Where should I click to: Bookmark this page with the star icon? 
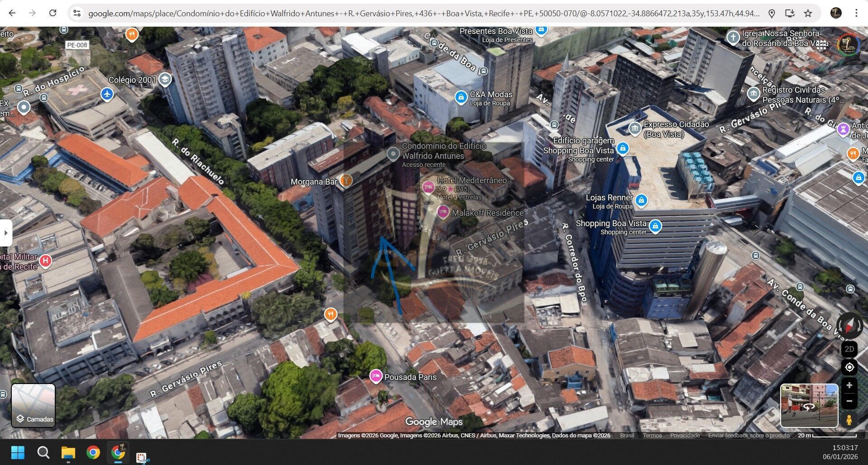(x=808, y=14)
